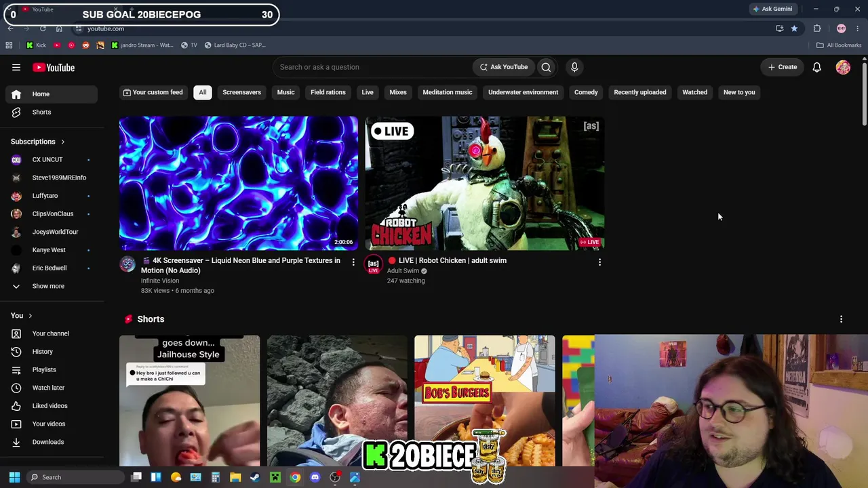
Task: Open the Adult Swim channel avatar
Action: pyautogui.click(x=373, y=264)
